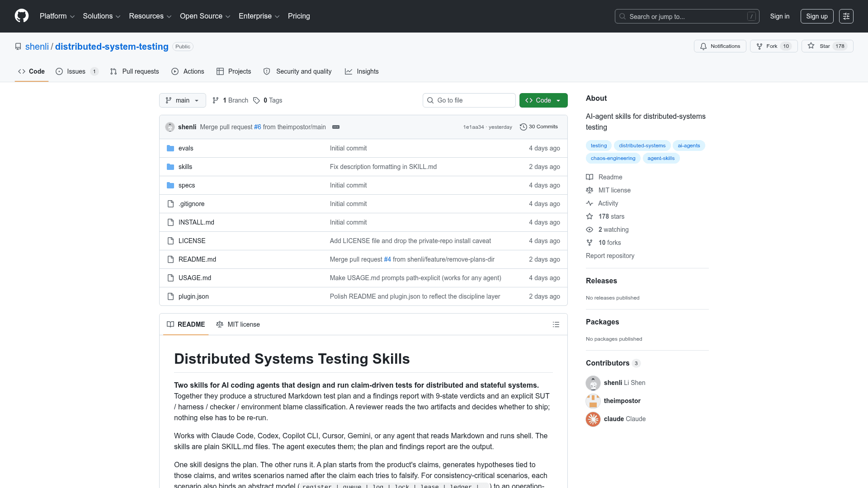Expand the Open Source menu
868x488 pixels.
coord(205,16)
